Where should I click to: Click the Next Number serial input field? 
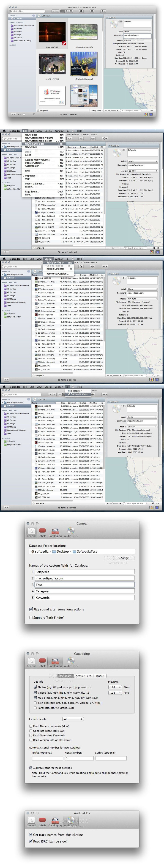(79, 758)
